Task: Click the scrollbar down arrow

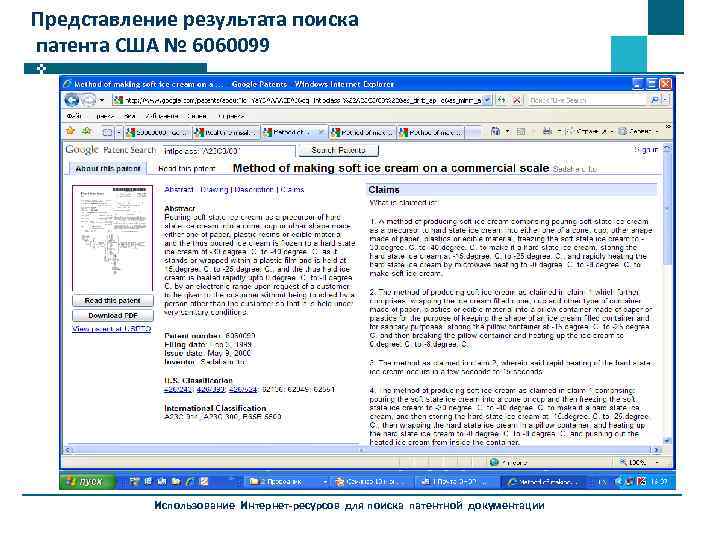Action: pyautogui.click(x=667, y=440)
